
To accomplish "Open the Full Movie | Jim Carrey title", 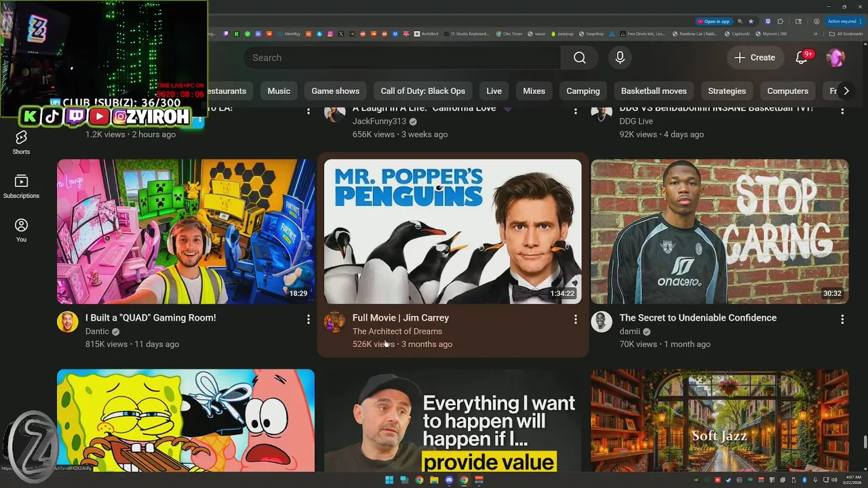I will pos(401,318).
